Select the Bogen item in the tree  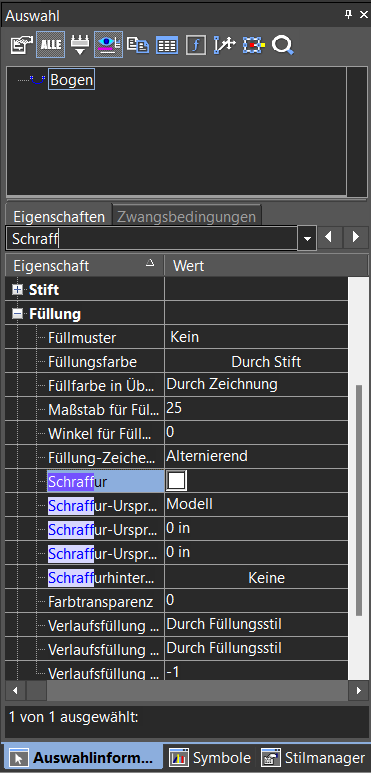tap(71, 80)
